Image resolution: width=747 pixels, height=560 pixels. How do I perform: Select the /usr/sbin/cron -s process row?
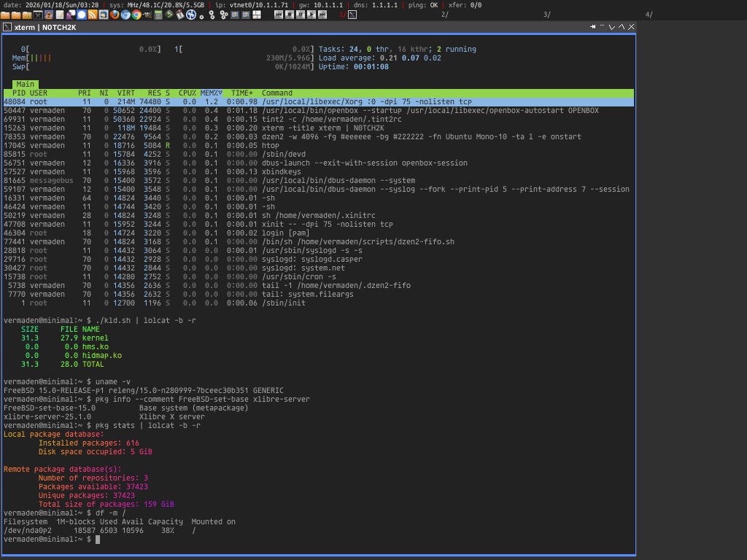click(318, 276)
